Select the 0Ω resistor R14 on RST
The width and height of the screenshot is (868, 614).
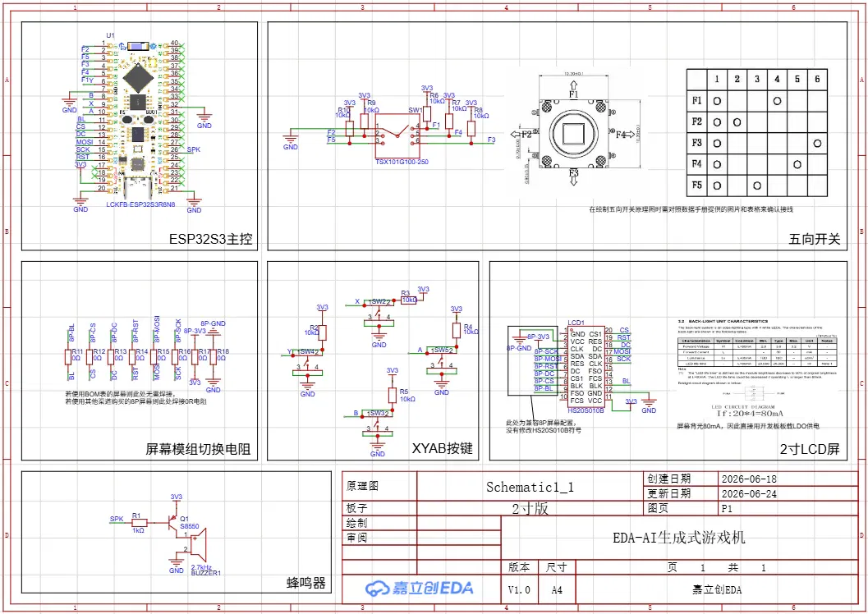click(x=132, y=357)
